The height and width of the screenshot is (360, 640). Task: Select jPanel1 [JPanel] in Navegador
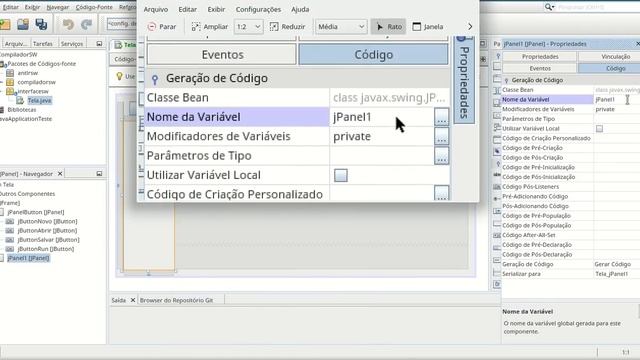[x=29, y=258]
